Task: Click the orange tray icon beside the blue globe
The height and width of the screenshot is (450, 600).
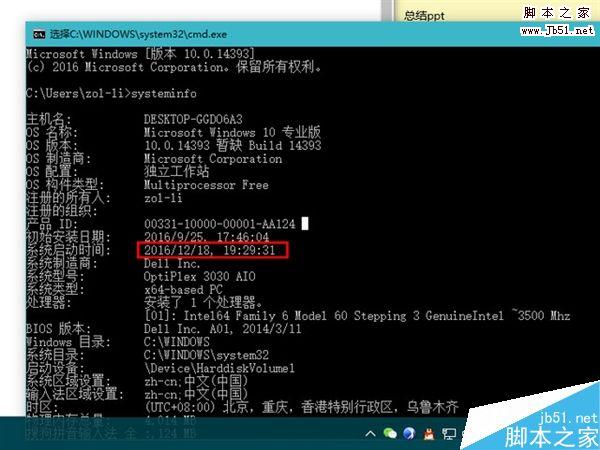Action: point(430,433)
